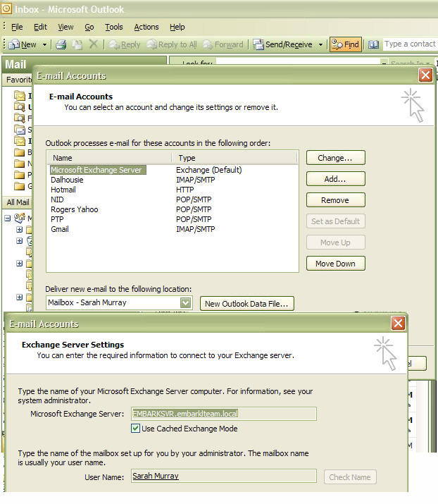Click the folder icon next to letter 'B'

pyautogui.click(x=20, y=152)
